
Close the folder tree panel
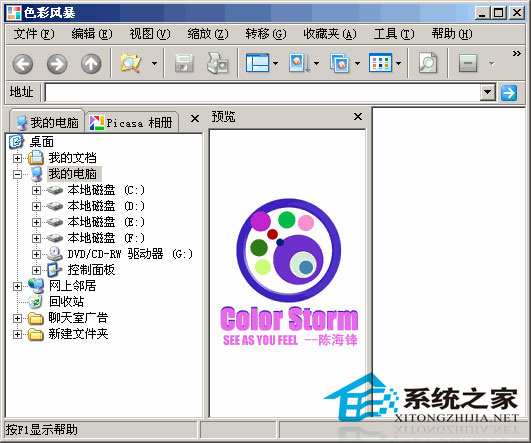(x=195, y=119)
